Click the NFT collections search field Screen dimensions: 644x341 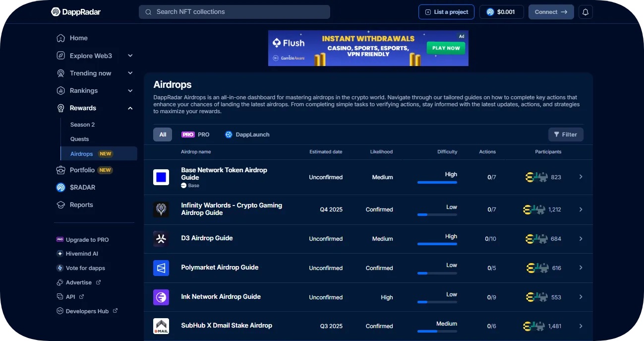point(234,11)
